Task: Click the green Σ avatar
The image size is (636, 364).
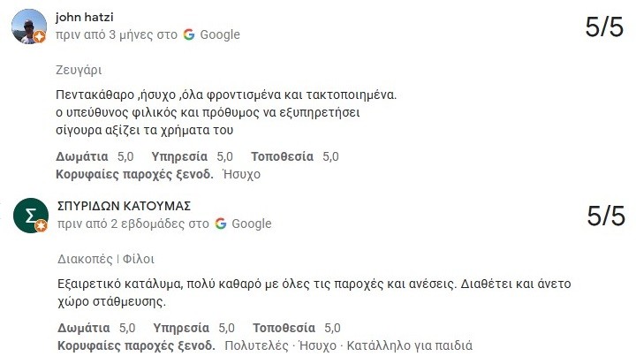Action: point(30,215)
